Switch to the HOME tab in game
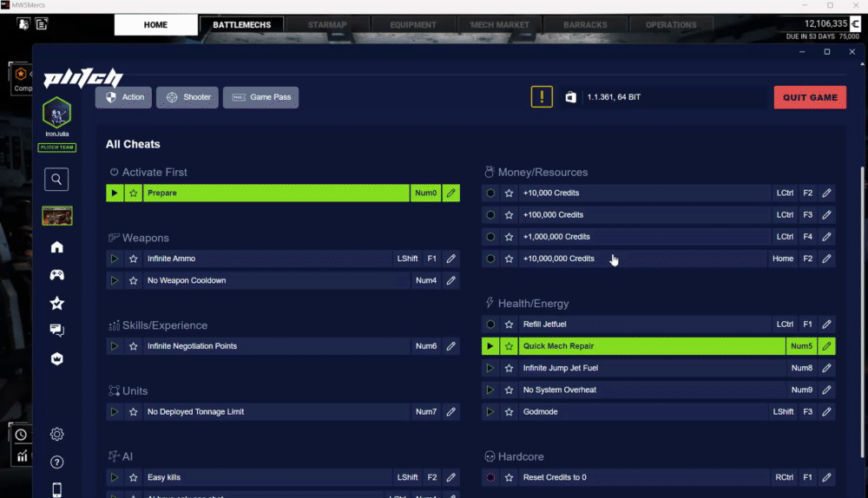Image resolution: width=868 pixels, height=498 pixels. [x=155, y=25]
